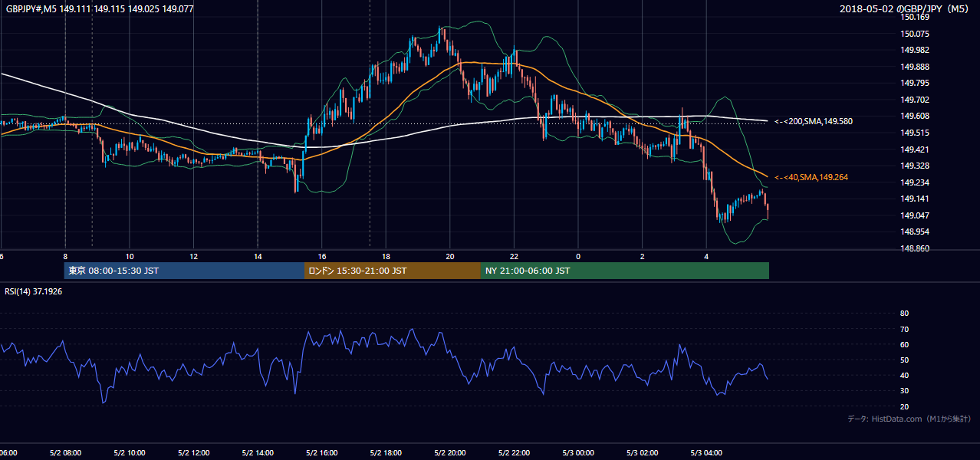Click the 5/2 20:00 date label
980x460 pixels.
tap(450, 453)
